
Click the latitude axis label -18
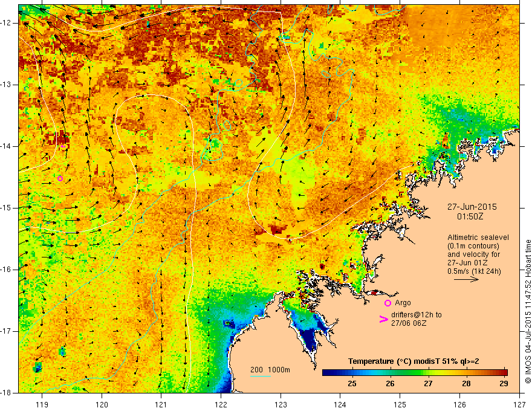pos(7,393)
